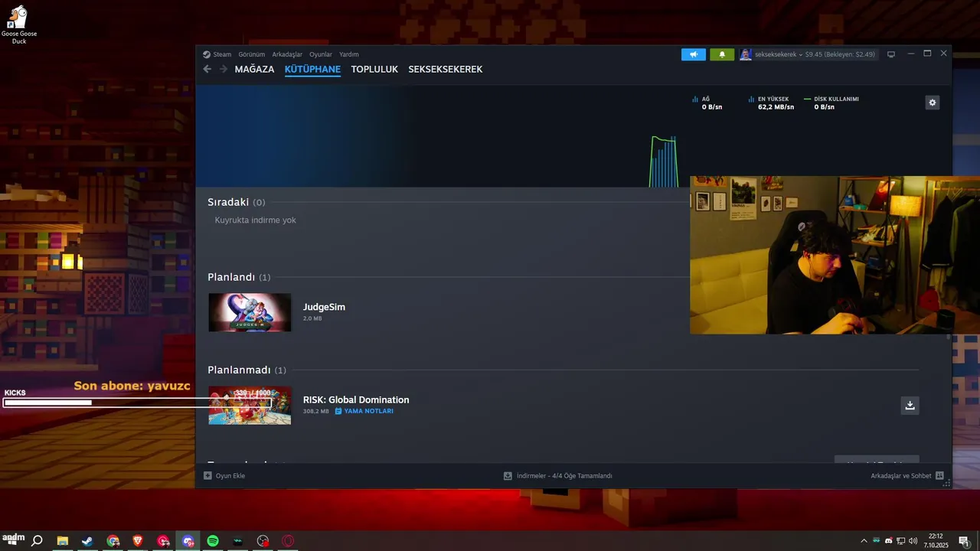The height and width of the screenshot is (551, 980).
Task: Open the Arkadaşlar ve Sohbet text button
Action: coord(901,475)
